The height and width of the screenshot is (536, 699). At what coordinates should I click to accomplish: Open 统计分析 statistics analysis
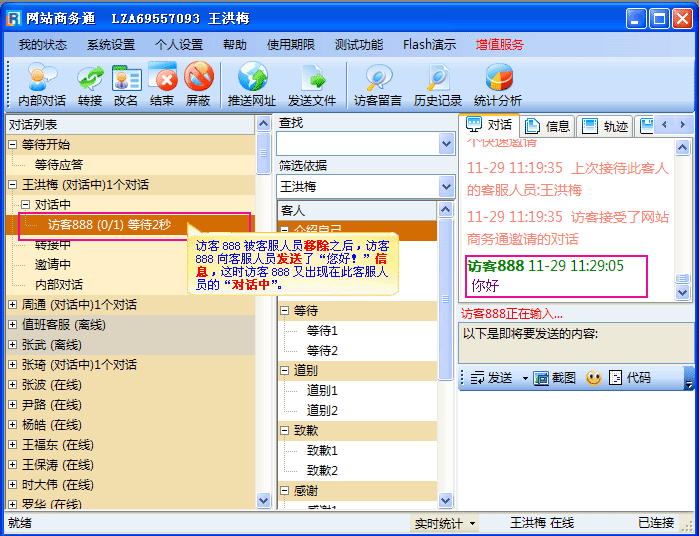(498, 77)
